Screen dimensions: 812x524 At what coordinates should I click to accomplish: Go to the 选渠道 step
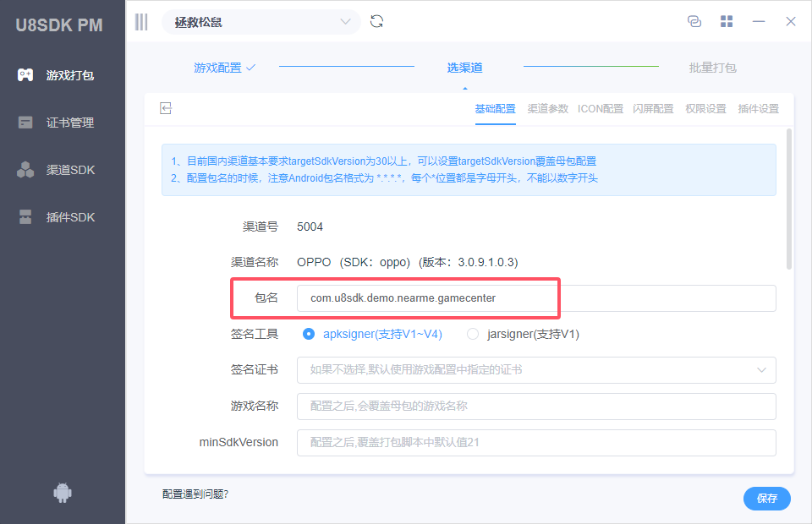pos(465,68)
